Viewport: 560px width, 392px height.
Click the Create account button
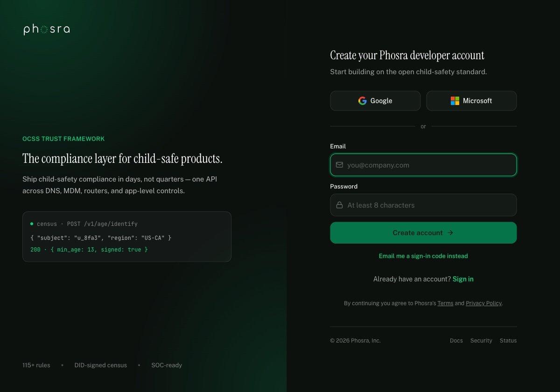pyautogui.click(x=423, y=233)
